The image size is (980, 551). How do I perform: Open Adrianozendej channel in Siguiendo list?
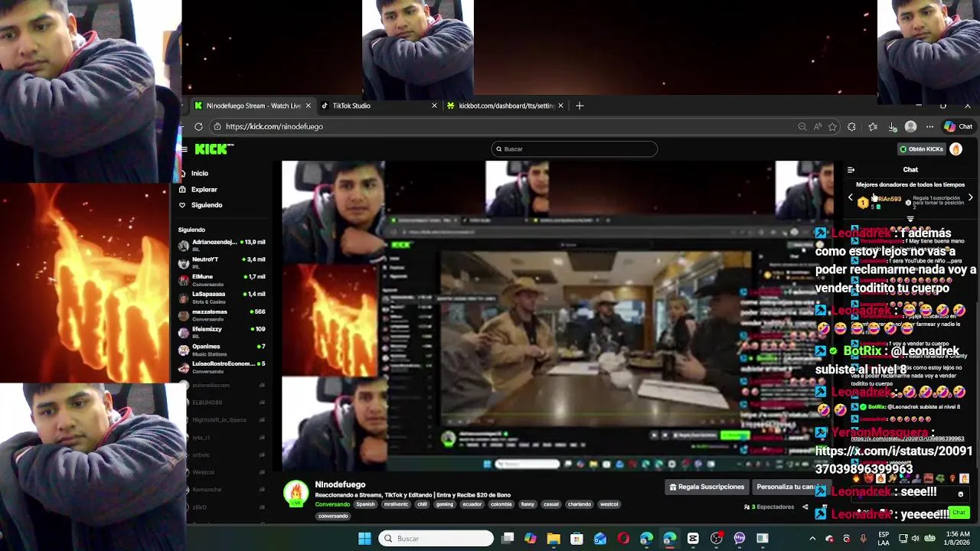222,245
